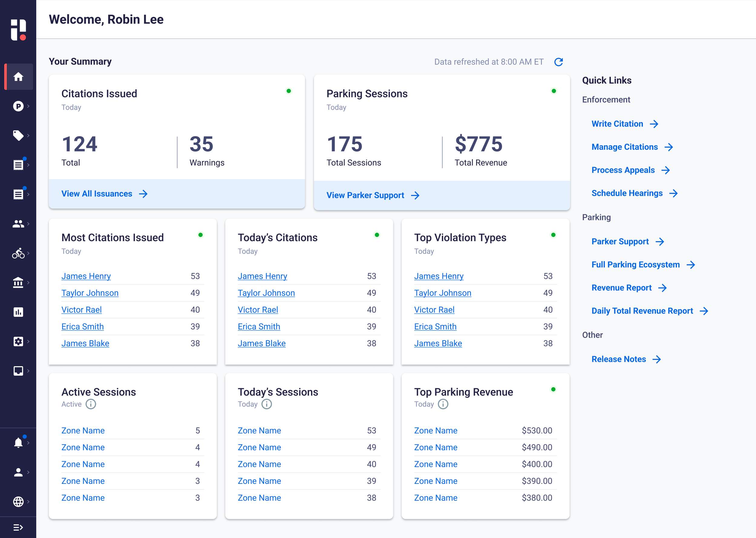Expand chevron beside user profile icon

click(x=28, y=472)
